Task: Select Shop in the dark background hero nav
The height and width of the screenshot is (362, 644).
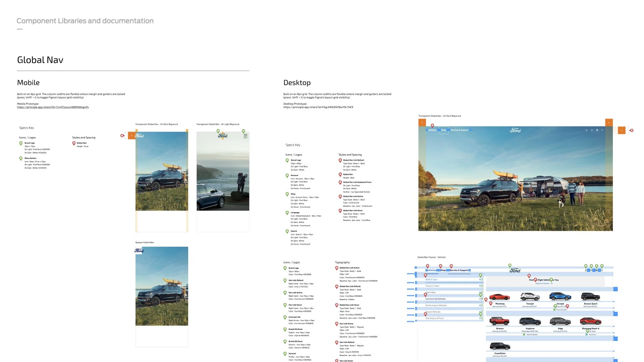Action: [x=443, y=130]
